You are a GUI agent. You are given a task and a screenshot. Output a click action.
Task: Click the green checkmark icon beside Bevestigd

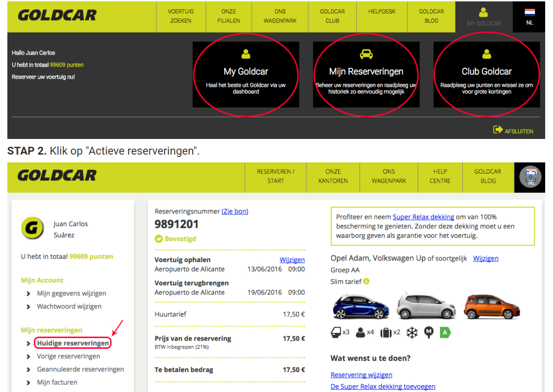pos(159,239)
